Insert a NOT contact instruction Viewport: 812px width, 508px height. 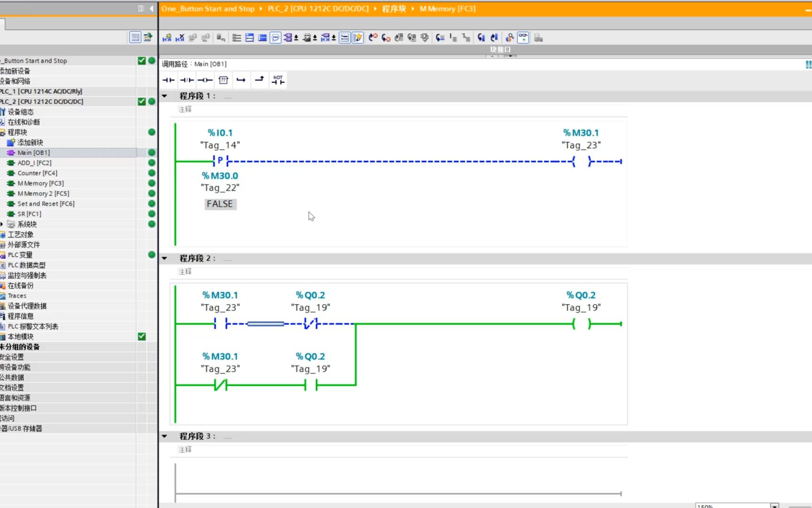pos(278,80)
